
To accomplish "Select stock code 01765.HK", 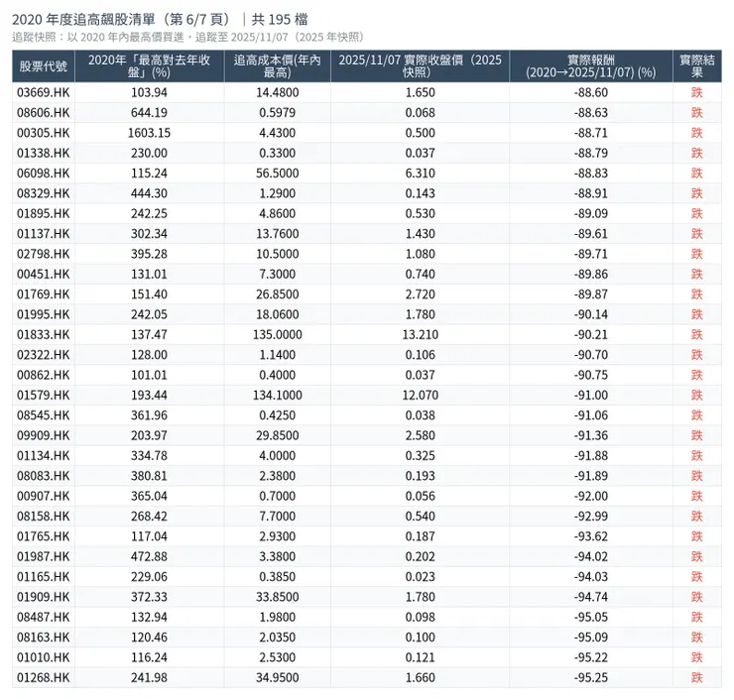I will point(43,536).
